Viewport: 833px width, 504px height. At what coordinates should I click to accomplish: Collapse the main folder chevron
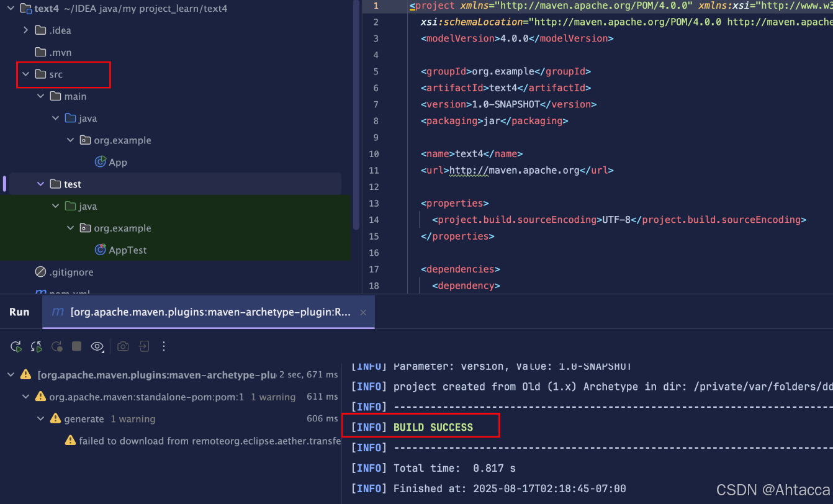(41, 96)
